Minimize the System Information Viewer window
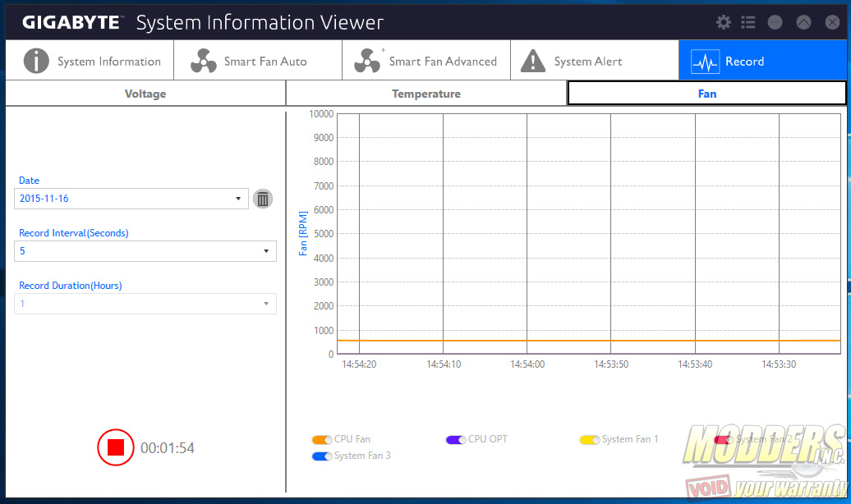The width and height of the screenshot is (851, 504). point(775,22)
